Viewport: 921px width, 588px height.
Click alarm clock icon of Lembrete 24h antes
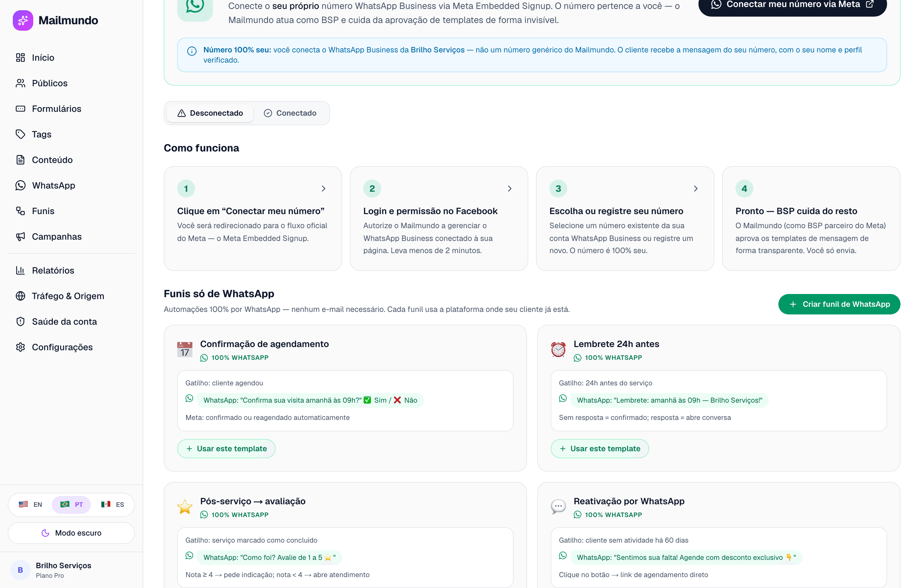[x=558, y=349]
